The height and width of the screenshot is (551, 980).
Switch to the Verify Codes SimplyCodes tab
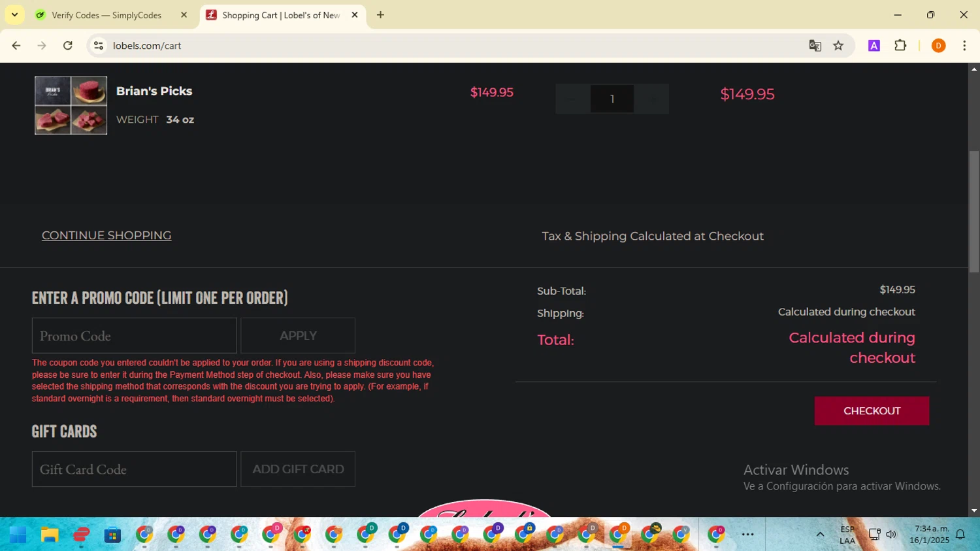point(106,15)
